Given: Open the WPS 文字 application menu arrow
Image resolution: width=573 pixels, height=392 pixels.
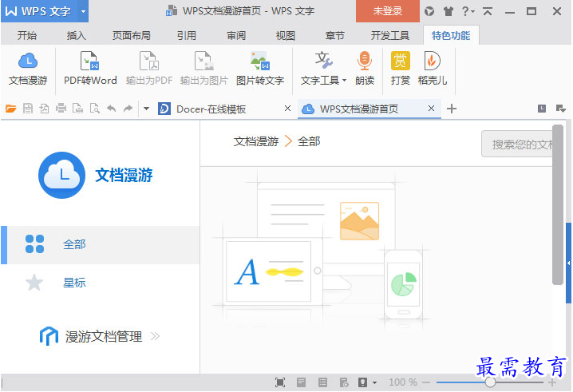Looking at the screenshot, I should (83, 11).
